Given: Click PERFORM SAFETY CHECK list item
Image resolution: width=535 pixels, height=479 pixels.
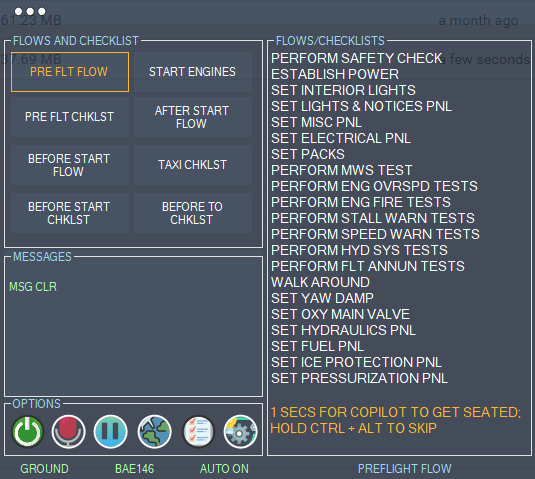Looking at the screenshot, I should (357, 58).
